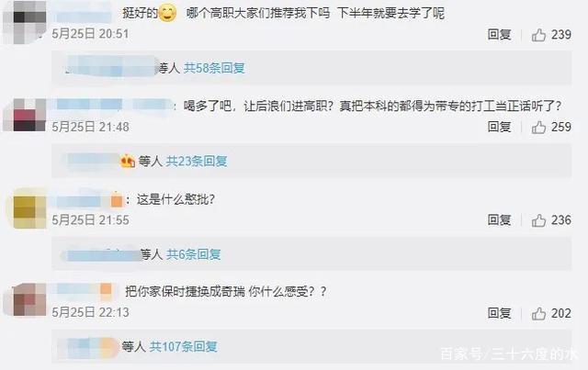588x370 pixels.
Task: Open avatar of 喝多了吧 commenter
Action: 25,115
